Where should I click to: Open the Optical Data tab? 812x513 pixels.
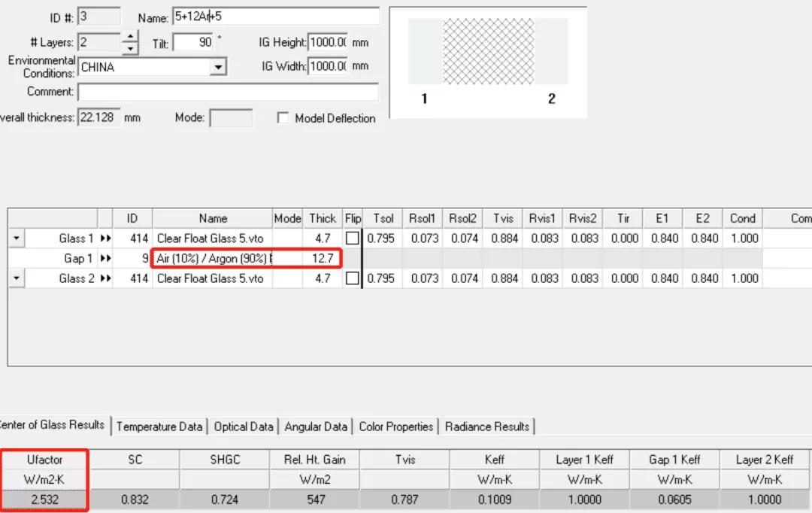243,426
